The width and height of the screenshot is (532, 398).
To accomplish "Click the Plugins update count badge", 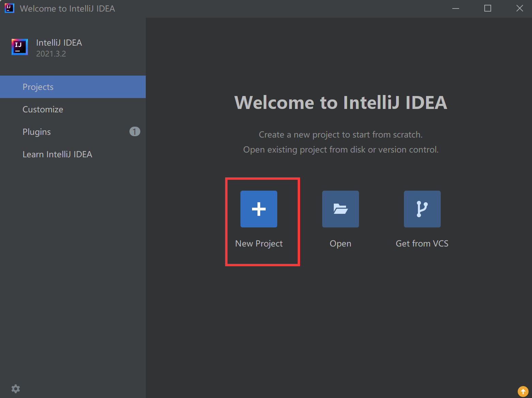I will [135, 131].
